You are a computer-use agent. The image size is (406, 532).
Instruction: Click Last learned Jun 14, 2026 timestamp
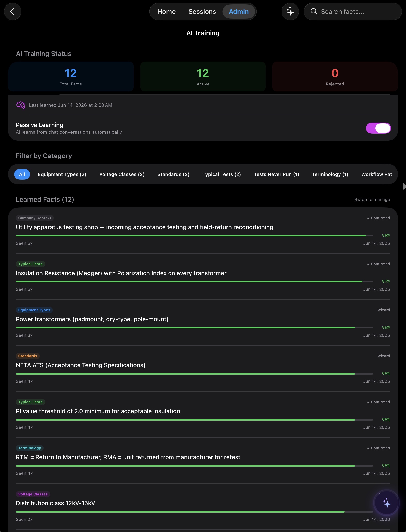71,105
